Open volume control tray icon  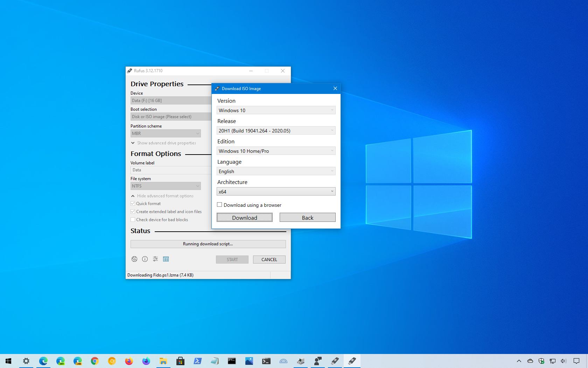coord(563,361)
